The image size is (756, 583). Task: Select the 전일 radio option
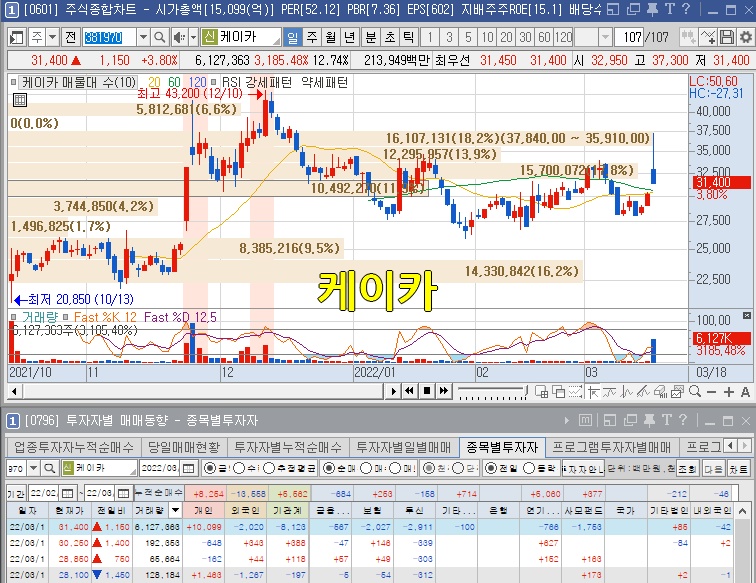[x=490, y=468]
